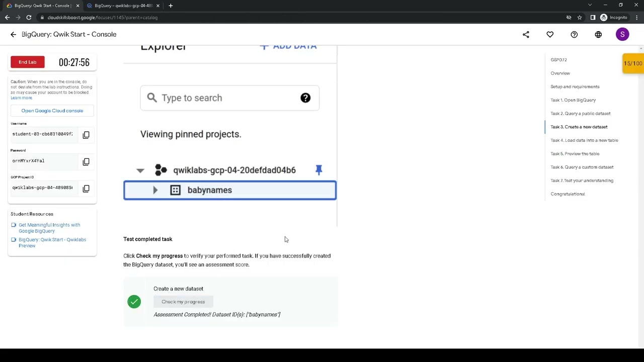Open the Learn more link
Image resolution: width=644 pixels, height=362 pixels.
pyautogui.click(x=21, y=98)
